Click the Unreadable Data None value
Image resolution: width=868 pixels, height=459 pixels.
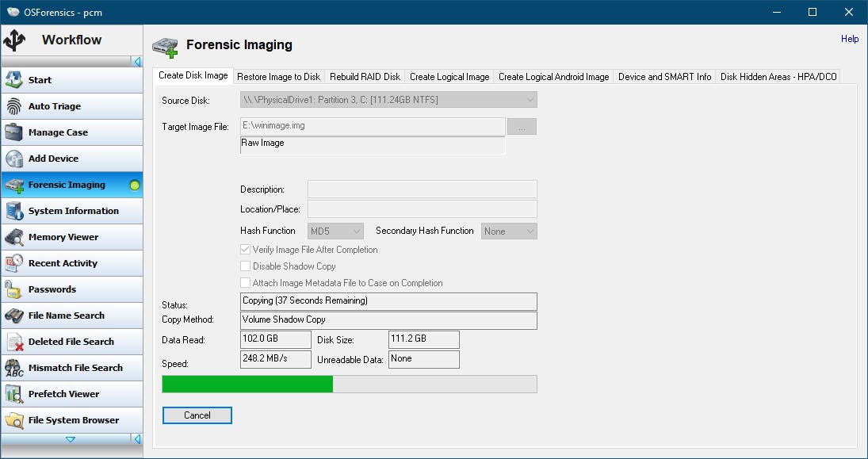click(424, 359)
